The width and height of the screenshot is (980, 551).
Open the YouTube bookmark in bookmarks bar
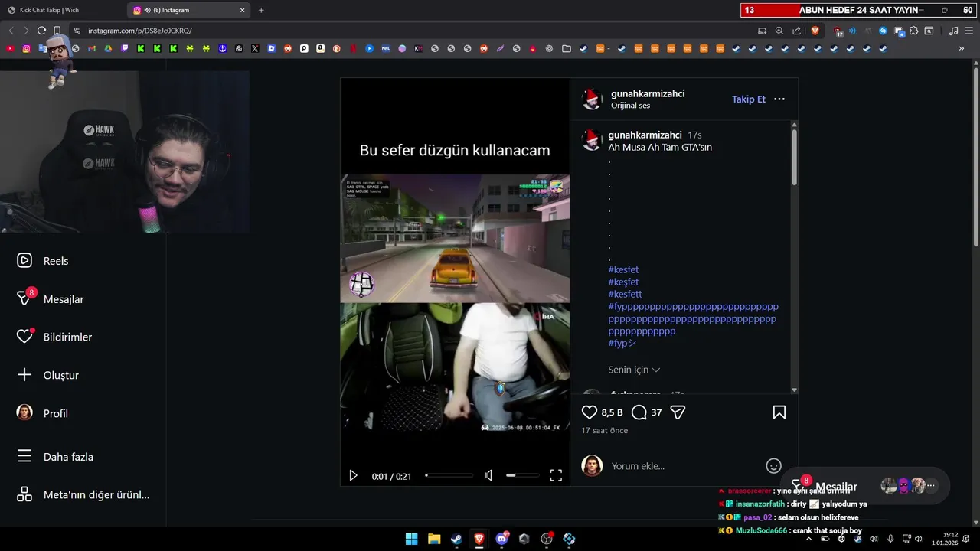[x=10, y=48]
